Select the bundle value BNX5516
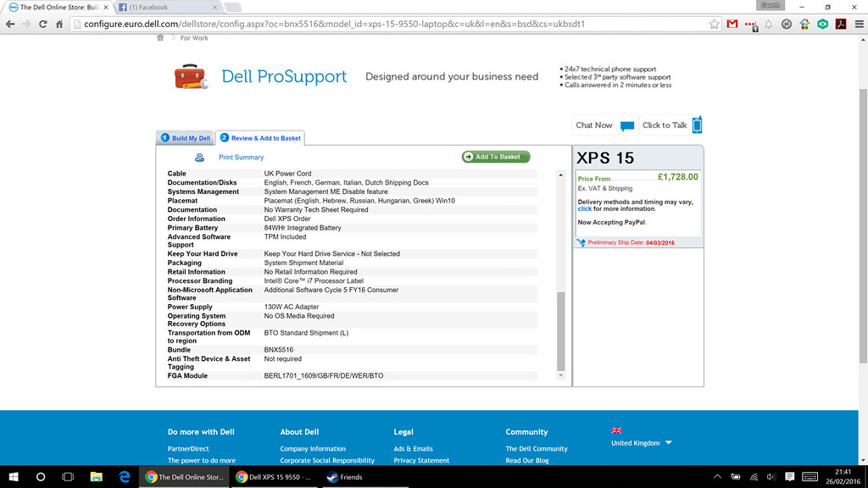Viewport: 868px width, 488px height. pos(278,350)
